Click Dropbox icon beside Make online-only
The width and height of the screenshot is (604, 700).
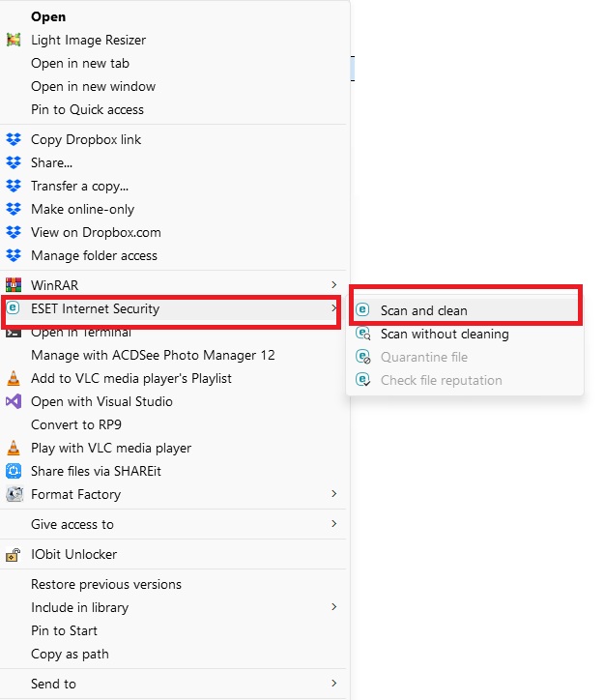(14, 209)
